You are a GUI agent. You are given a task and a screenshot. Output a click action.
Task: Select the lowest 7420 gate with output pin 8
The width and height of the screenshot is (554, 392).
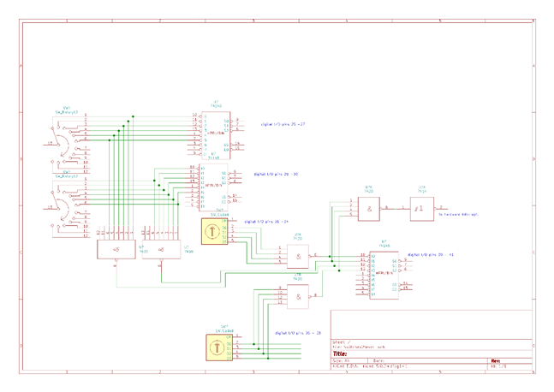point(297,297)
